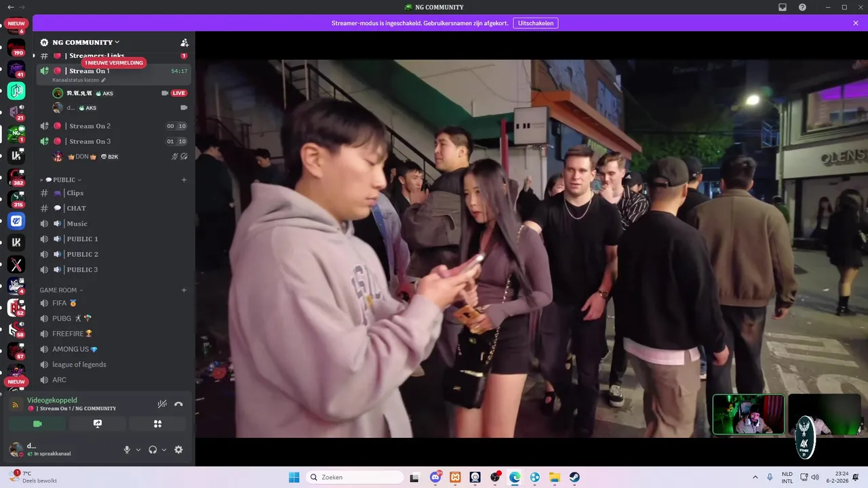Image resolution: width=868 pixels, height=488 pixels.
Task: Collapse the GAME ROOM channel category
Action: point(61,290)
